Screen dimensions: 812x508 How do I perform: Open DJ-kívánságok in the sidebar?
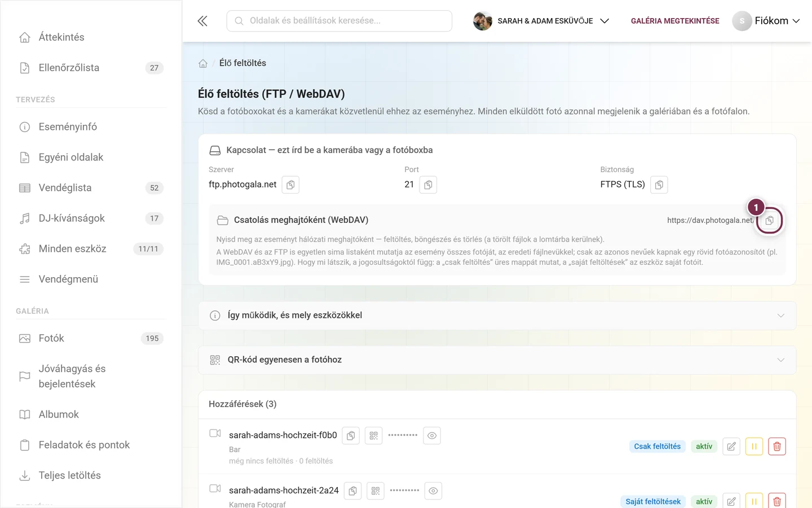tap(91, 218)
